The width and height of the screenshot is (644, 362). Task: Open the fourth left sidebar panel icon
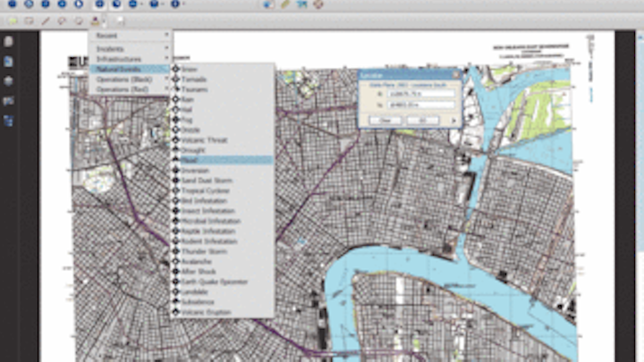pyautogui.click(x=9, y=100)
